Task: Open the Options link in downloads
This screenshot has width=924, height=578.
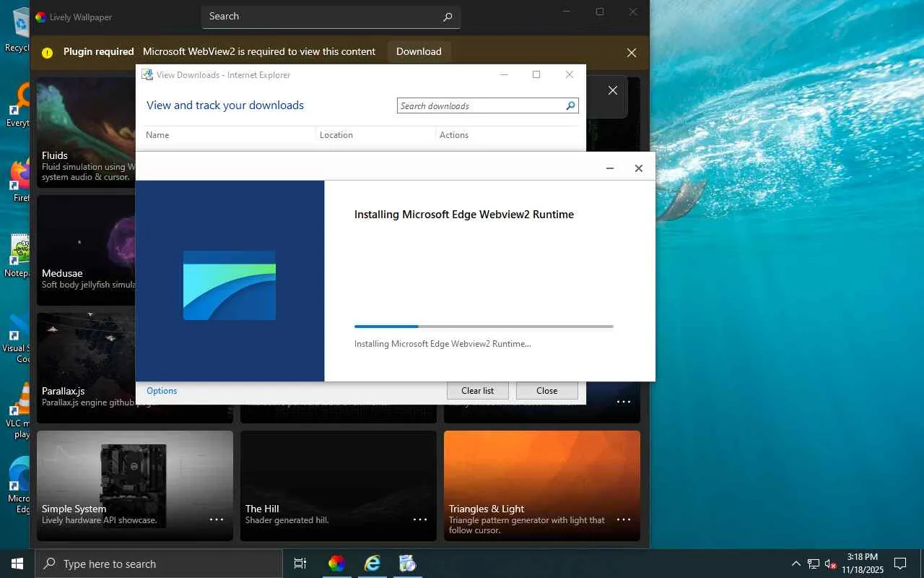Action: [162, 391]
